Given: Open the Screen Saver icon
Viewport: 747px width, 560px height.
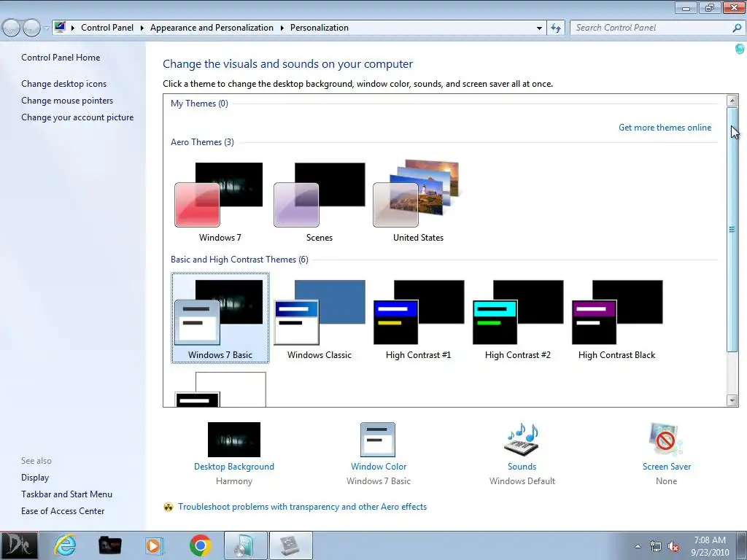Looking at the screenshot, I should pyautogui.click(x=666, y=440).
